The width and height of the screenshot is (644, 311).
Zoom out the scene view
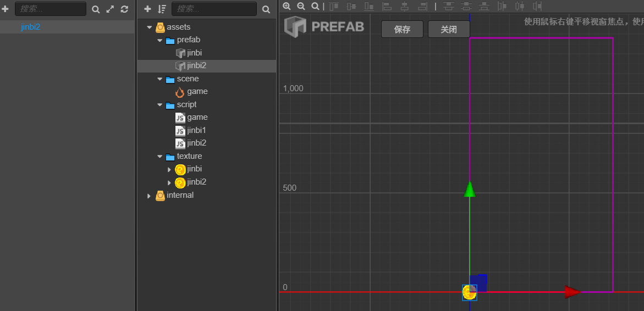click(x=301, y=6)
